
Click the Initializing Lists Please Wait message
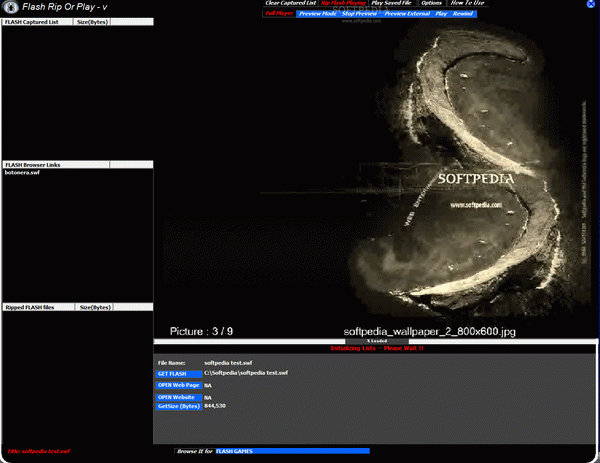[x=377, y=348]
